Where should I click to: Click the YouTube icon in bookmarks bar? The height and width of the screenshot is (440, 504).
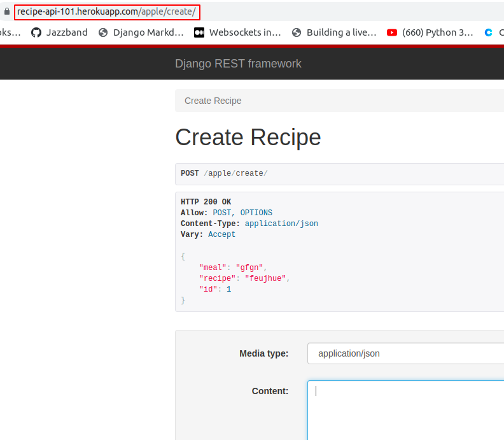click(x=392, y=32)
